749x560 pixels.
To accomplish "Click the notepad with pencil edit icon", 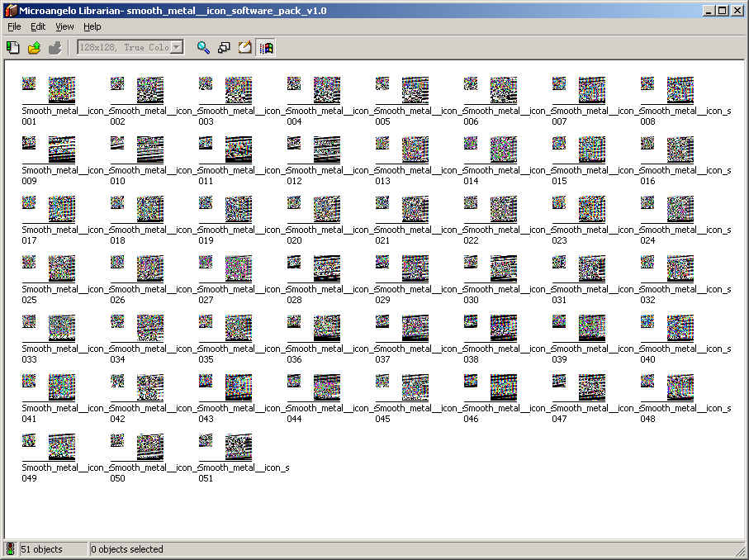I will coord(244,47).
